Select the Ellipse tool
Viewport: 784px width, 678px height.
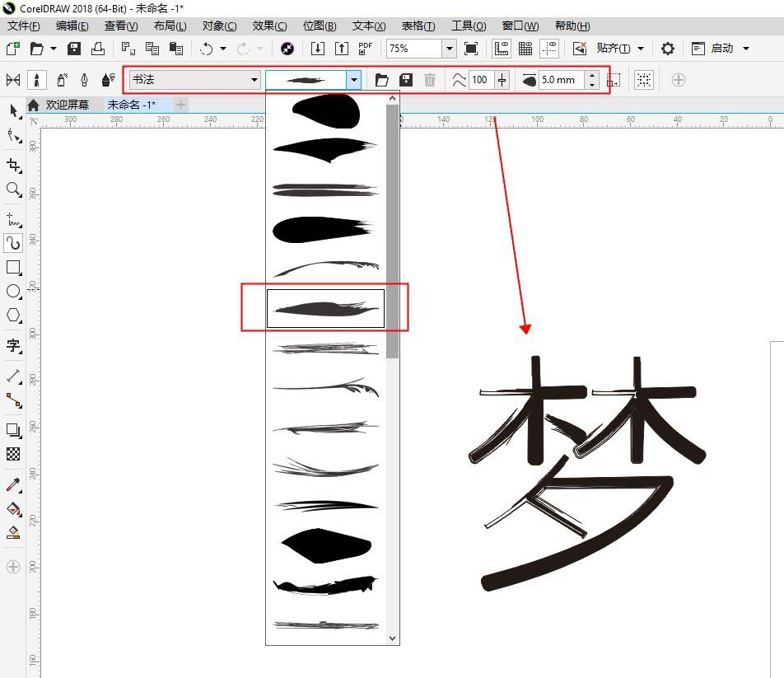12,290
